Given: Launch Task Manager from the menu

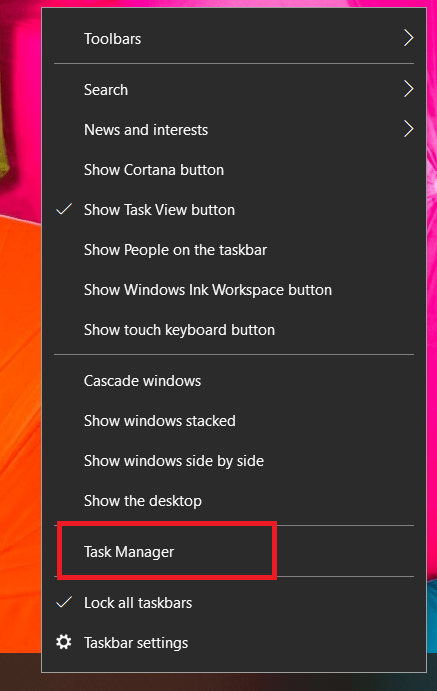Looking at the screenshot, I should [x=234, y=551].
